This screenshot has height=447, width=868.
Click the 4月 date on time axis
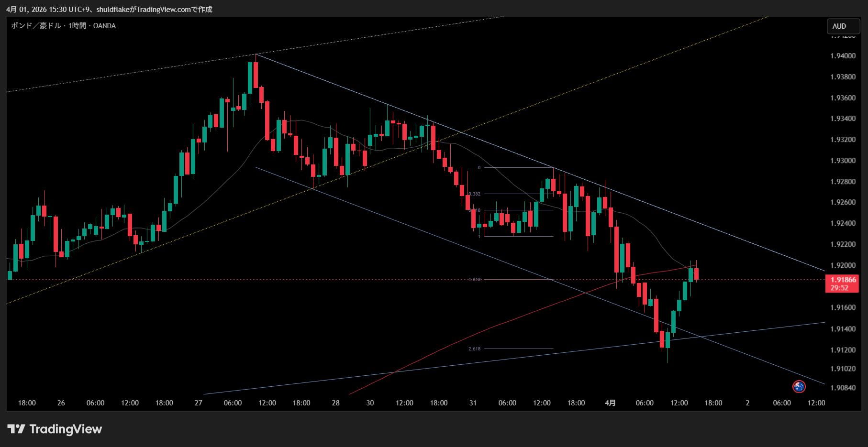click(x=610, y=403)
